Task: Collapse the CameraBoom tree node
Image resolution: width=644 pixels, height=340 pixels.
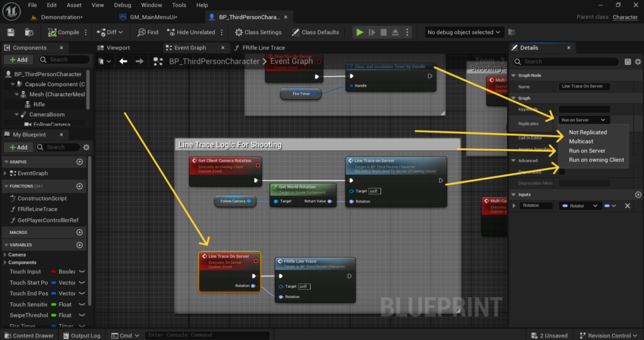Action: click(x=17, y=114)
